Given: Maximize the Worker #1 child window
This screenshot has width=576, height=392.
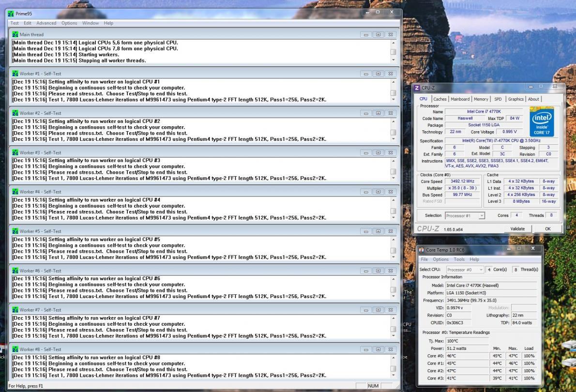Looking at the screenshot, I should [x=378, y=74].
